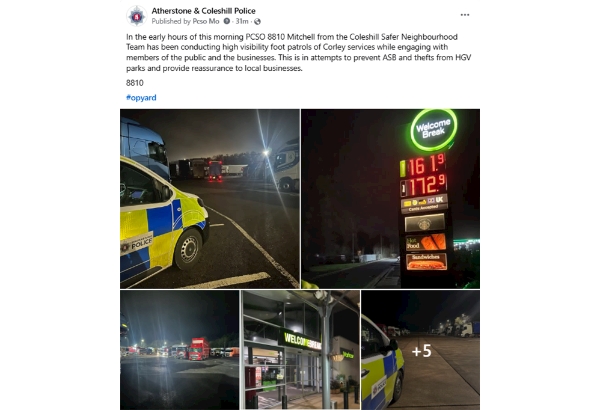Click the illuminated Welcome Break entrance sign
The width and height of the screenshot is (600, 410).
[x=302, y=340]
